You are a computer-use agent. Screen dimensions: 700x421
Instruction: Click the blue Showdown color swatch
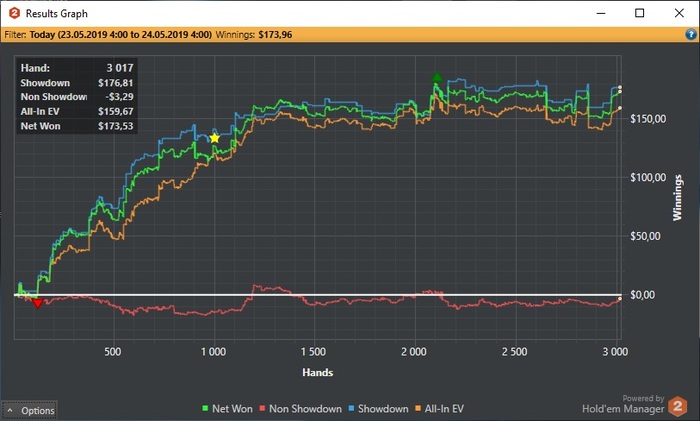pos(351,408)
